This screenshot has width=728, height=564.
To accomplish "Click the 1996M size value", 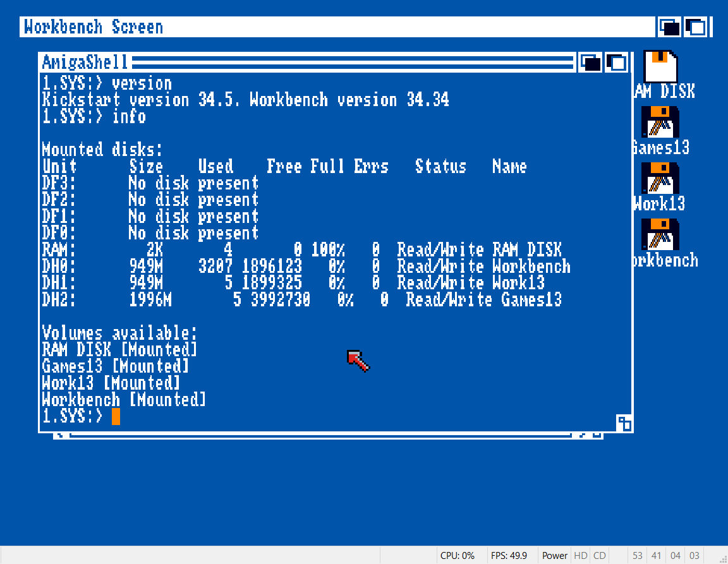I will 150,299.
